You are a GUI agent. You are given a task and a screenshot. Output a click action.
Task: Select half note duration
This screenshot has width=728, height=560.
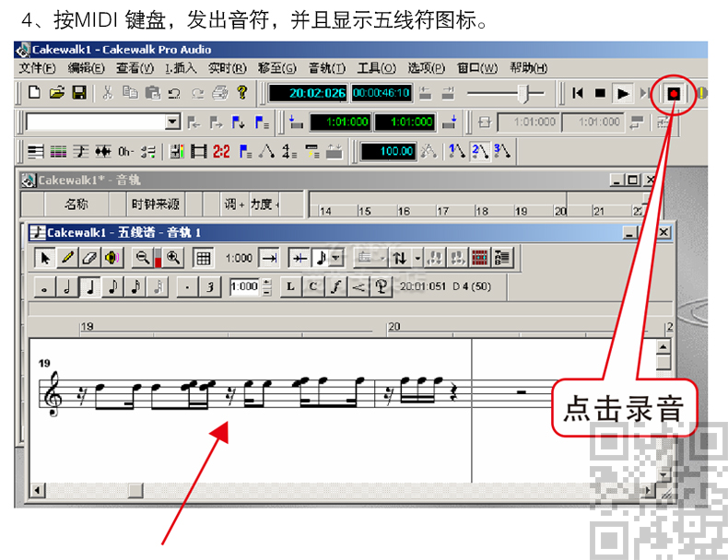67,287
